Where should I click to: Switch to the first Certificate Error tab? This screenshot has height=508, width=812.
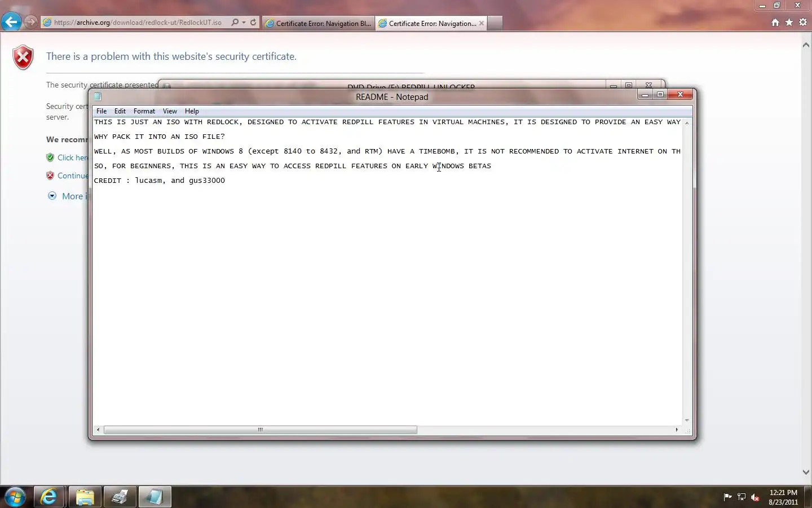(319, 23)
